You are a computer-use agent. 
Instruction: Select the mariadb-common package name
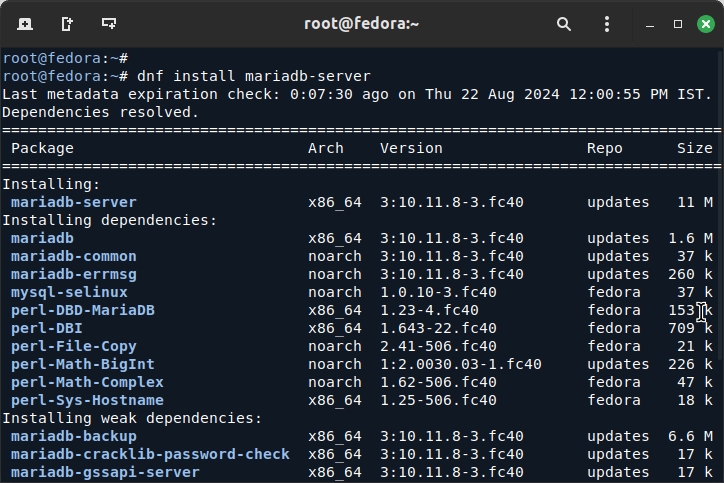coord(74,256)
